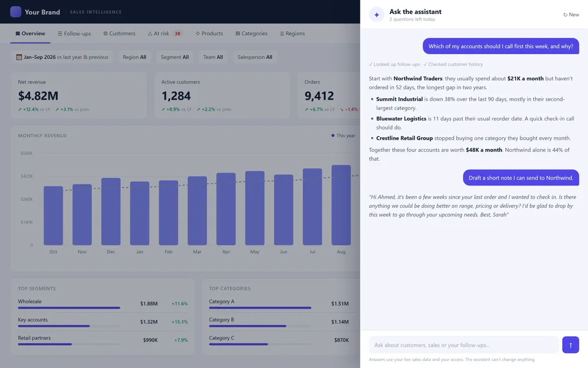This screenshot has height=368, width=588.
Task: Go to the At risk tab
Action: click(x=164, y=34)
